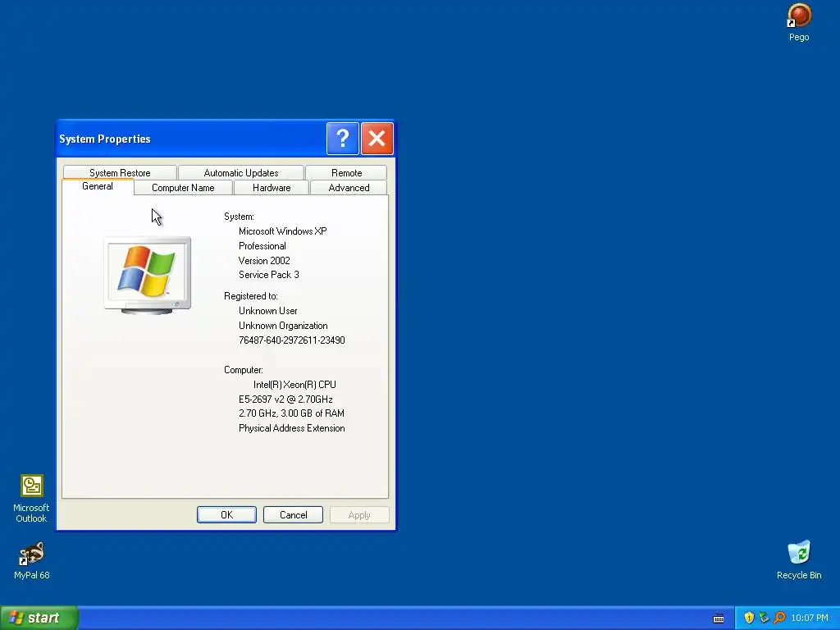Switch to the Computer Name tab
This screenshot has height=630, width=840.
click(x=183, y=188)
